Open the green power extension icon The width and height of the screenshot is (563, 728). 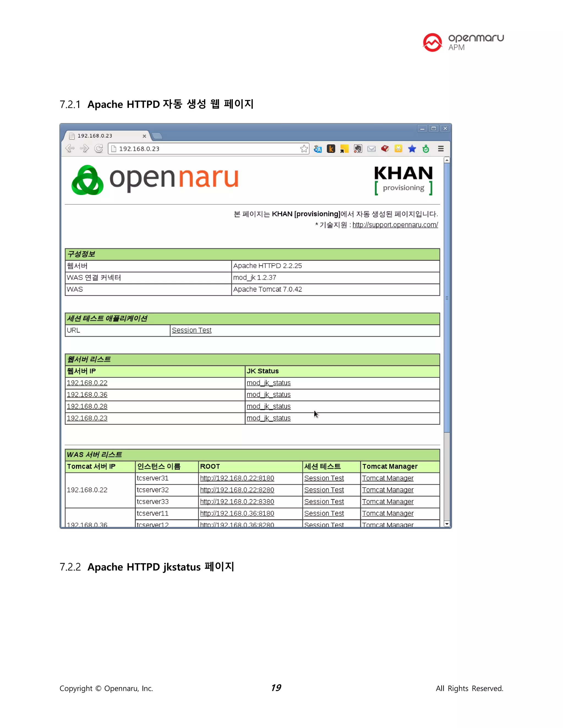point(426,149)
